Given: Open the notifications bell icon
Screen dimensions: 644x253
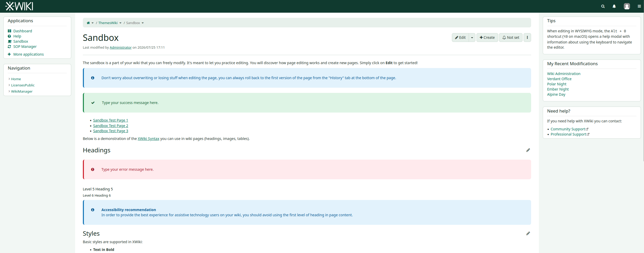Looking at the screenshot, I should [x=614, y=6].
